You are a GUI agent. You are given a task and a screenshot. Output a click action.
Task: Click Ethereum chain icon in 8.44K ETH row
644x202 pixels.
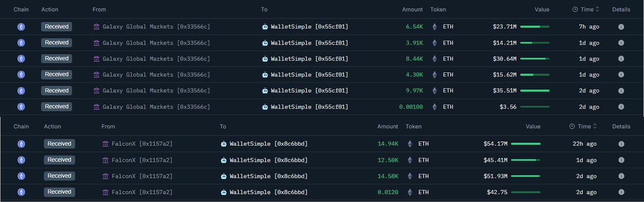coord(21,59)
